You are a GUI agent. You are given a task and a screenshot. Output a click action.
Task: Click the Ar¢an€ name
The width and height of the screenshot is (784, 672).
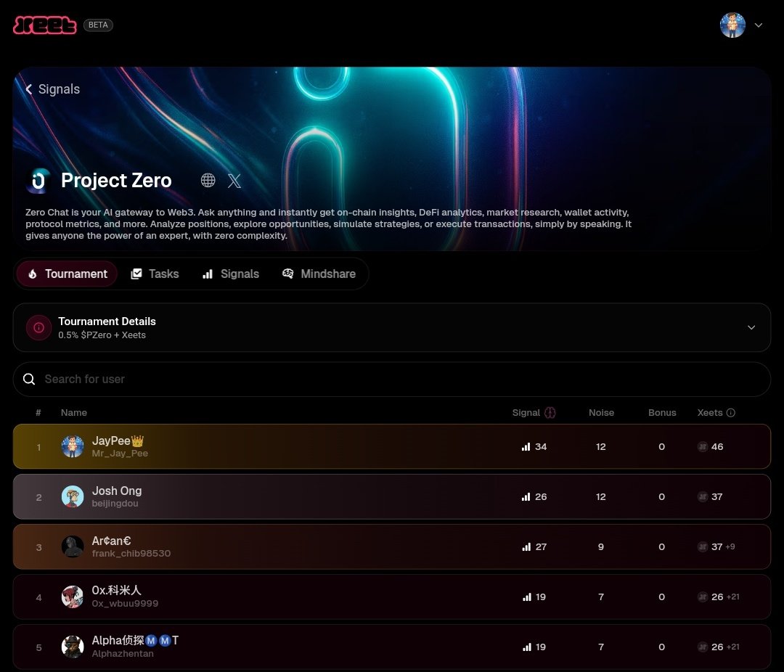point(112,541)
